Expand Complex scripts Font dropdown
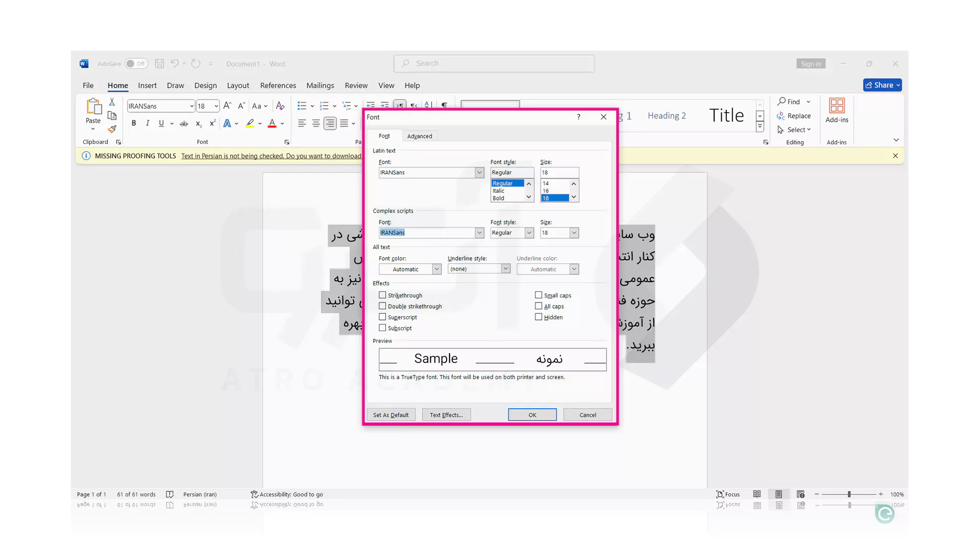This screenshot has width=980, height=551. tap(479, 233)
